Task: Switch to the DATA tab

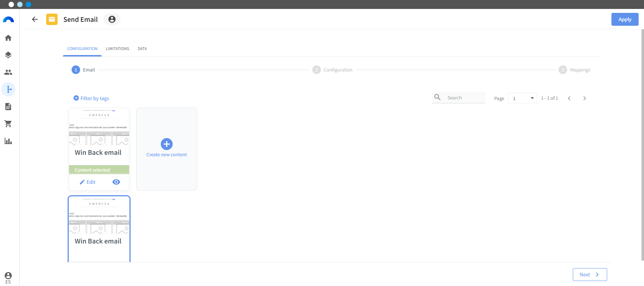Action: coord(142,49)
